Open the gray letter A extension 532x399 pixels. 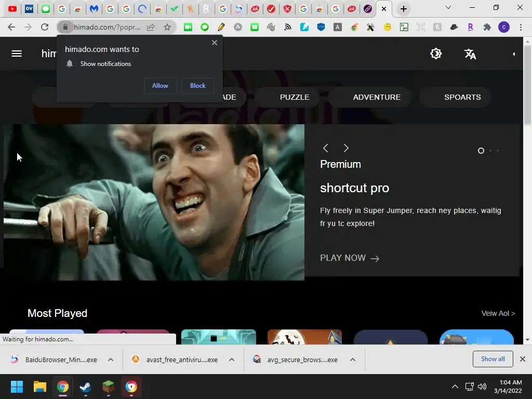338,27
